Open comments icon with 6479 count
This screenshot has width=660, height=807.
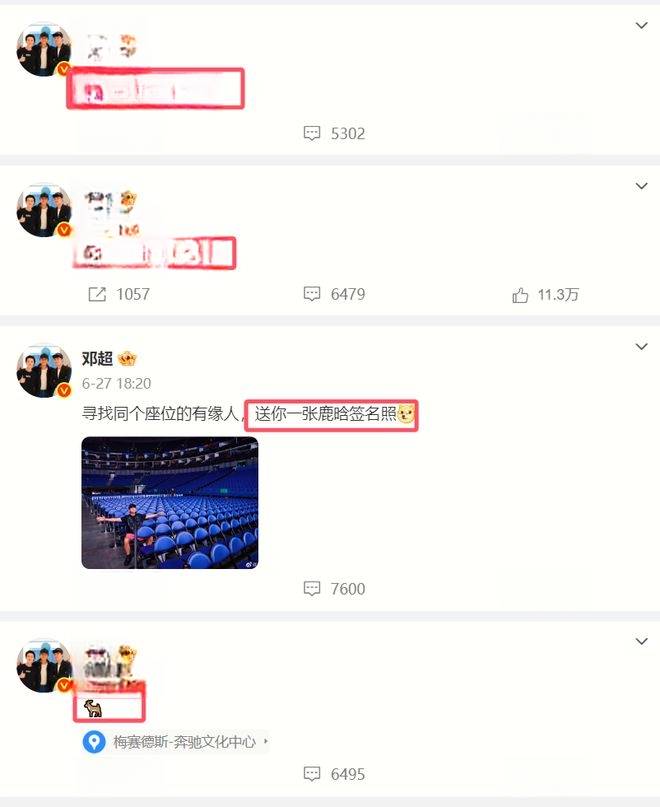tap(311, 294)
